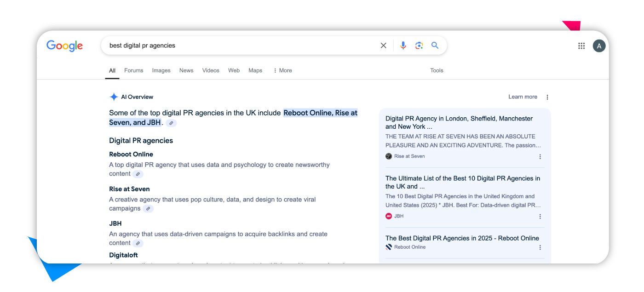644x292 pixels.
Task: Open Google Lens image search icon
Action: 419,46
